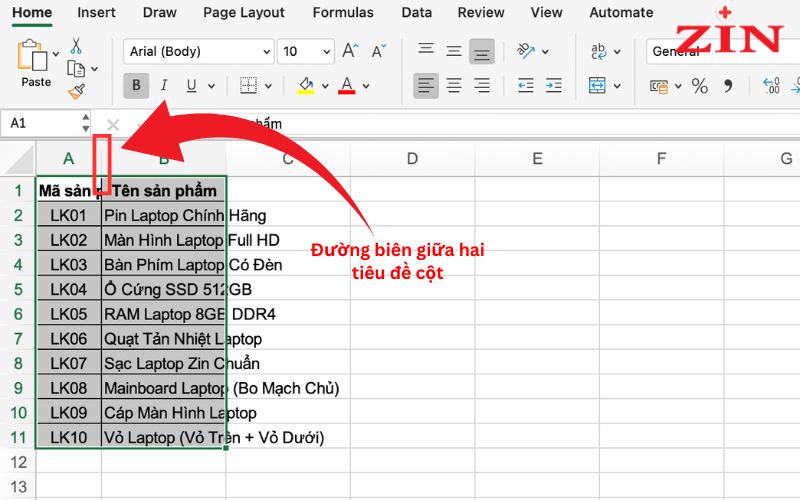Click Merge & Center icon
Viewport: 800px width, 500px height.
click(x=597, y=85)
